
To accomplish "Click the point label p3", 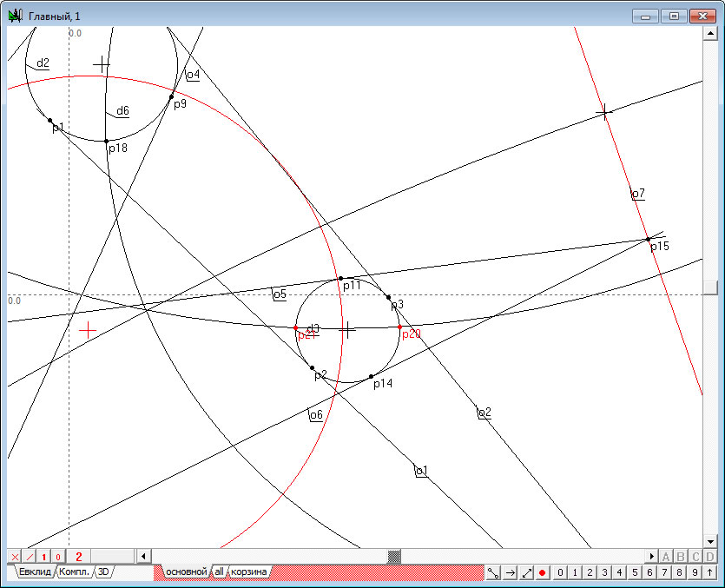I will click(397, 304).
